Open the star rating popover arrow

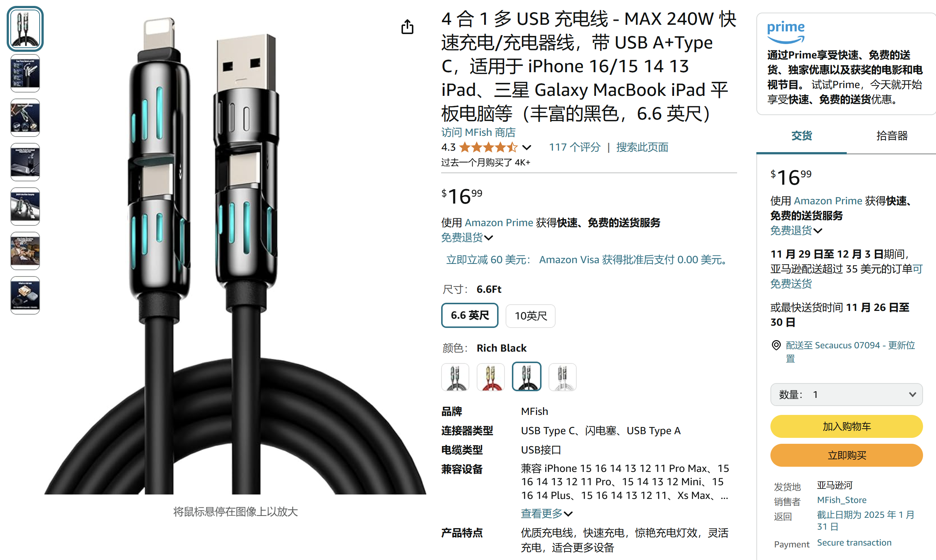[x=527, y=148]
